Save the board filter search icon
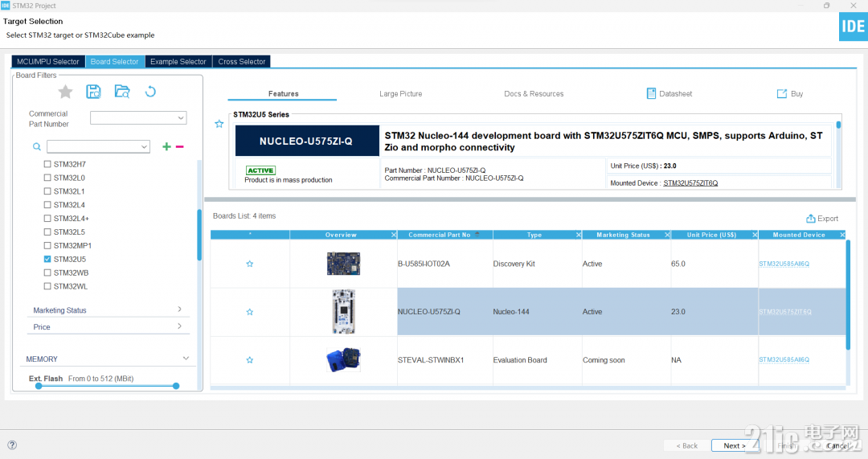The width and height of the screenshot is (868, 459). pyautogui.click(x=93, y=92)
